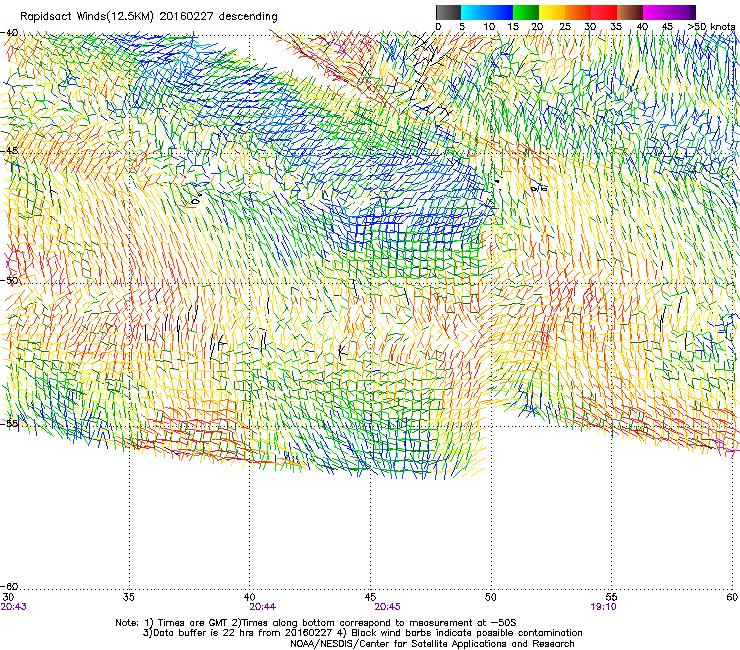
Task: Click the '-60' latitude label
Action: [9, 586]
